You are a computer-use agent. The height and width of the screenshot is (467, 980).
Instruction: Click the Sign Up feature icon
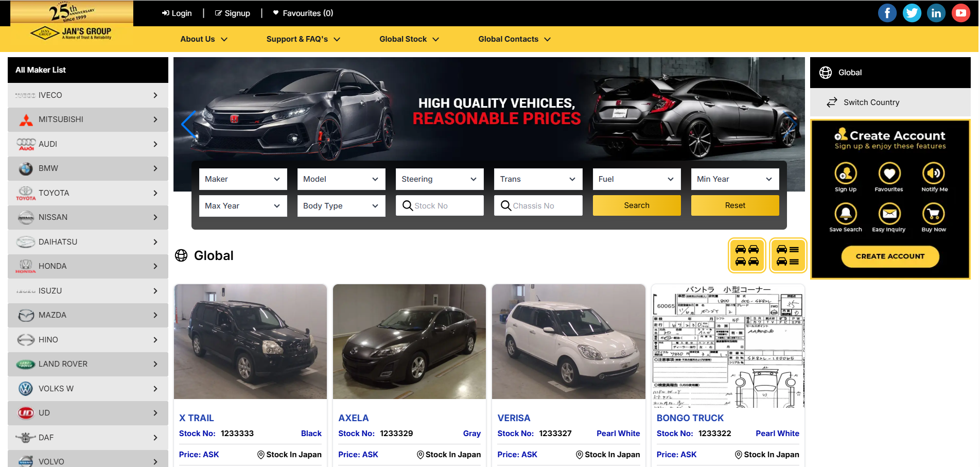[846, 173]
